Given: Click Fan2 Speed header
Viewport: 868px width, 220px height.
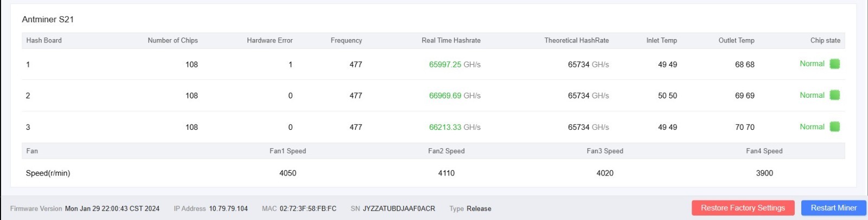Looking at the screenshot, I should (446, 151).
